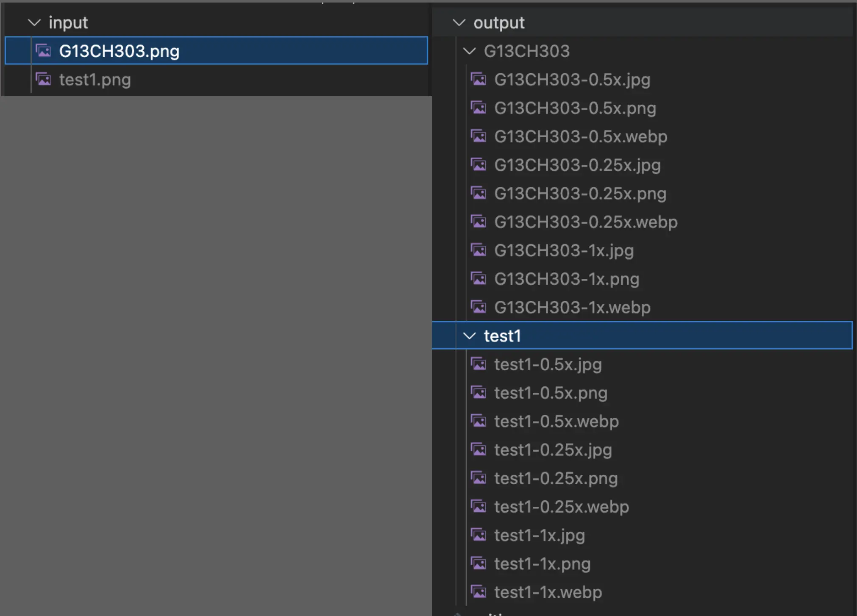Click the image icon for G13CH303-0.25x.webp

pos(479,222)
